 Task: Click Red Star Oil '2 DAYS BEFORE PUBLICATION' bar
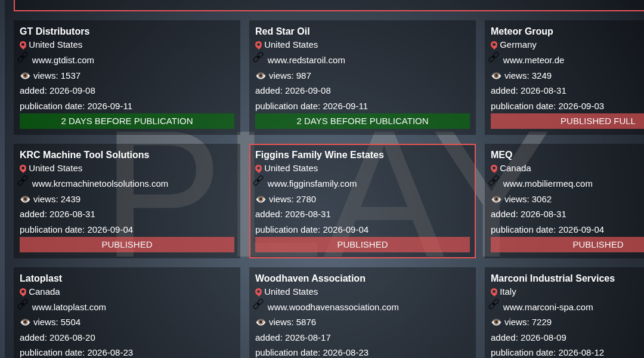click(x=363, y=121)
